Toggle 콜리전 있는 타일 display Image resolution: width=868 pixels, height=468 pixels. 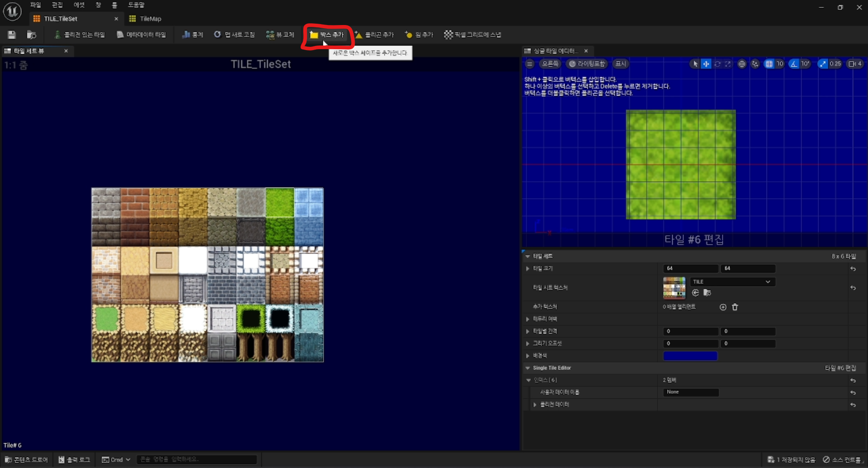[x=80, y=35]
